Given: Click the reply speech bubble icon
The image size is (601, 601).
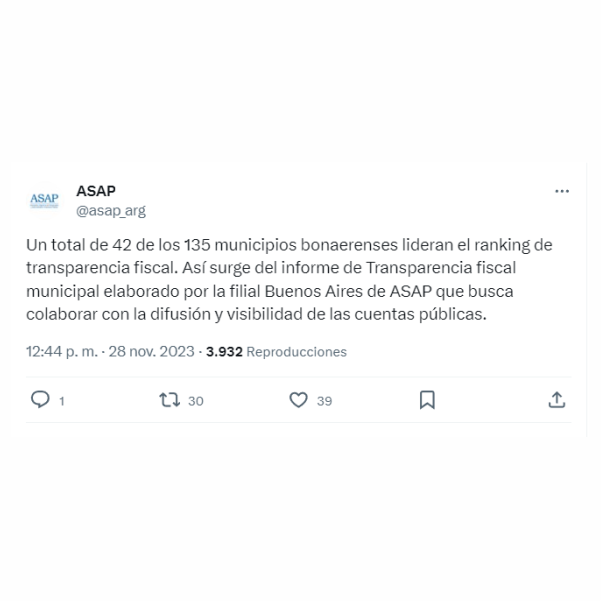Looking at the screenshot, I should 40,400.
